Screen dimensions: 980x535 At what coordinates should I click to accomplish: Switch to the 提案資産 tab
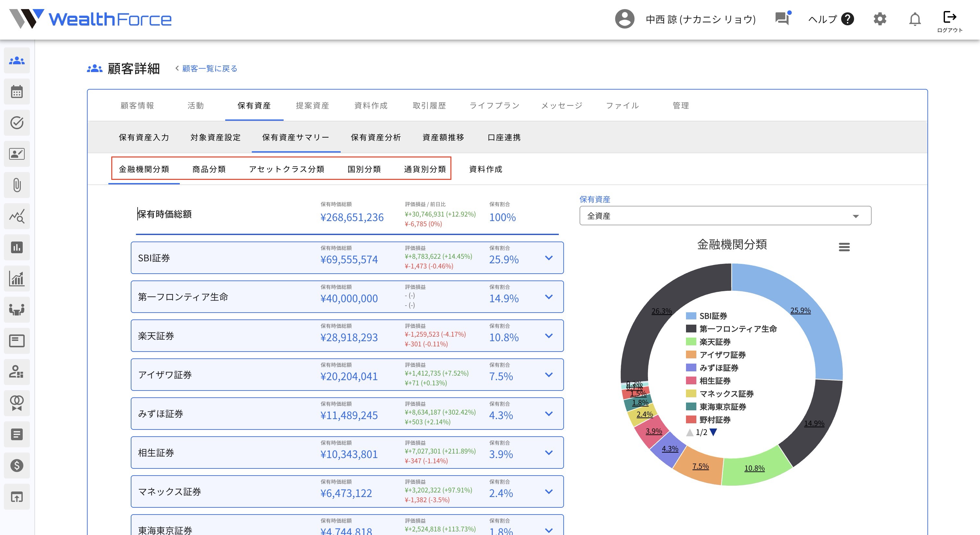pyautogui.click(x=312, y=106)
